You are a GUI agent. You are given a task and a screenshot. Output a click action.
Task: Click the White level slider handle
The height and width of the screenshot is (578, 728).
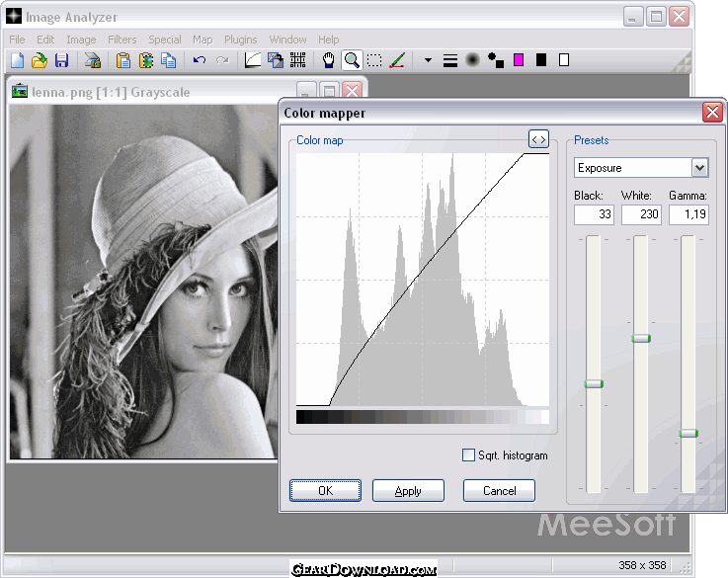pyautogui.click(x=641, y=339)
